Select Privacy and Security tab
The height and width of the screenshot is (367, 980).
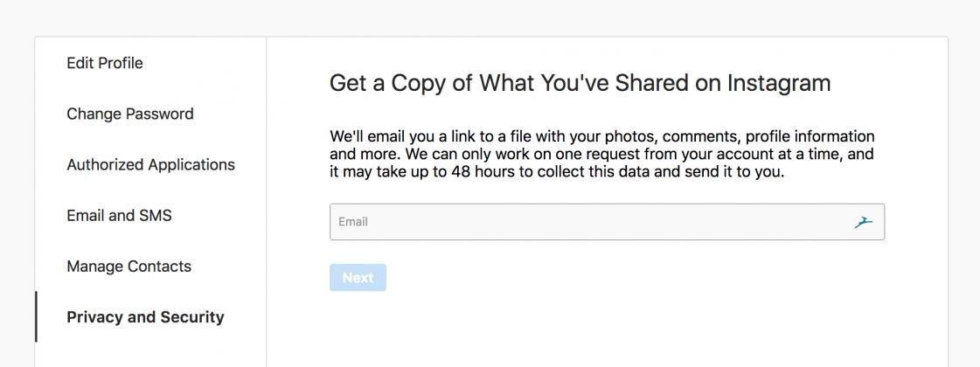tap(145, 317)
